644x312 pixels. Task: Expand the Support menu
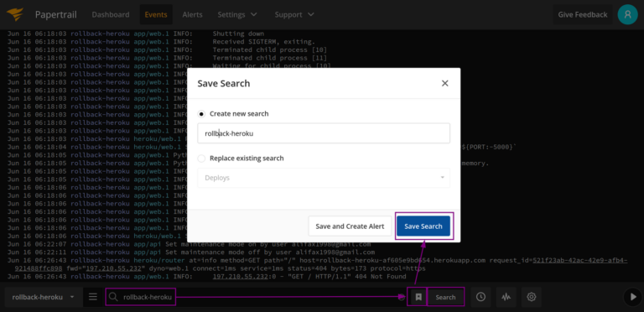pos(294,15)
